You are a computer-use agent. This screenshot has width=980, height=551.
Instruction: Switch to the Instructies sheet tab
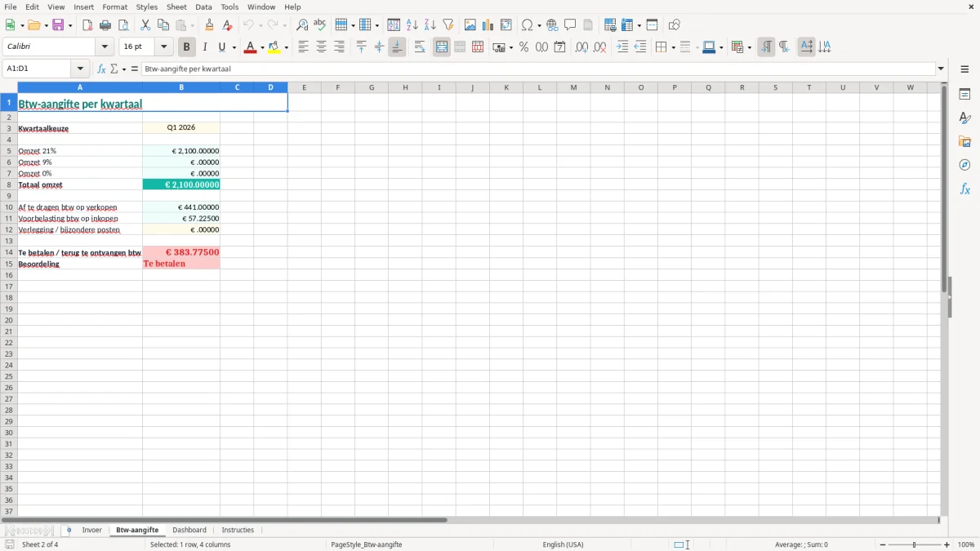238,531
